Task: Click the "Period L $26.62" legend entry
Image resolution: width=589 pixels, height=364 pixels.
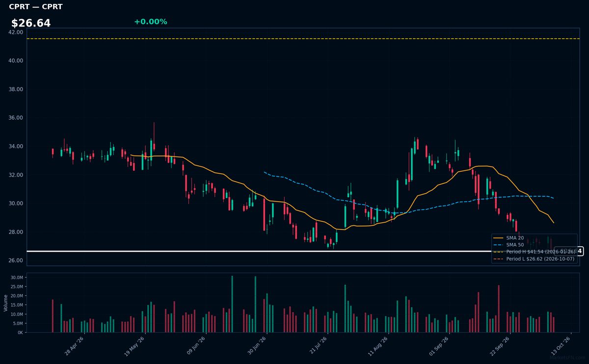Action: point(534,259)
